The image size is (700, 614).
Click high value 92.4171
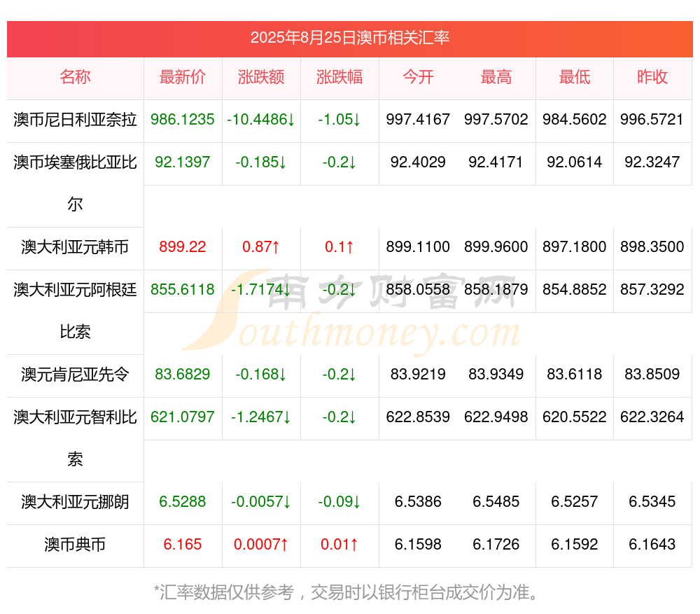(x=496, y=162)
